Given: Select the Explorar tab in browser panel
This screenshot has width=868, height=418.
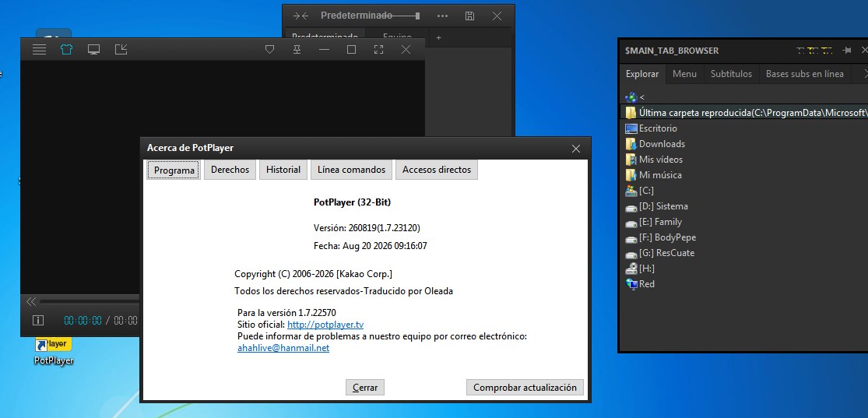Looking at the screenshot, I should click(x=642, y=74).
